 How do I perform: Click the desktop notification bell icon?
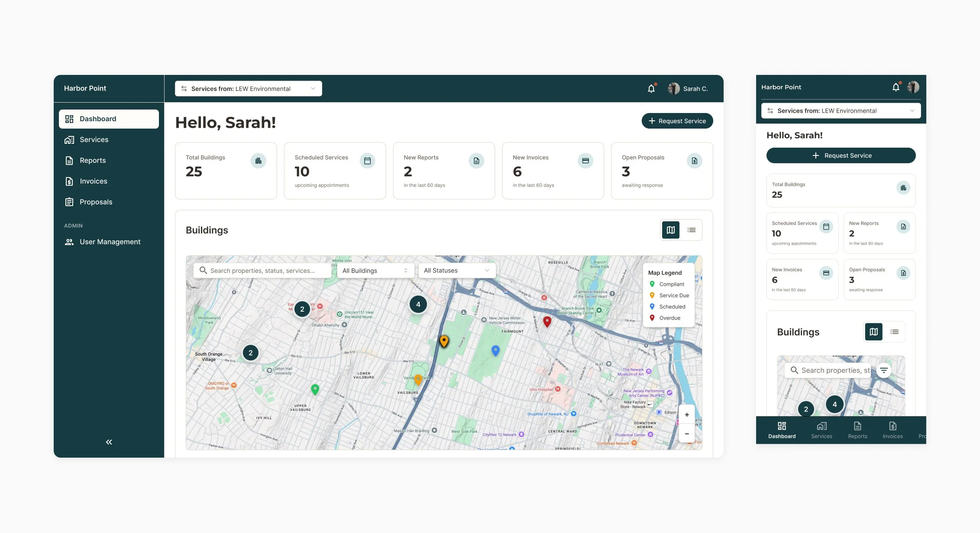[x=651, y=89]
